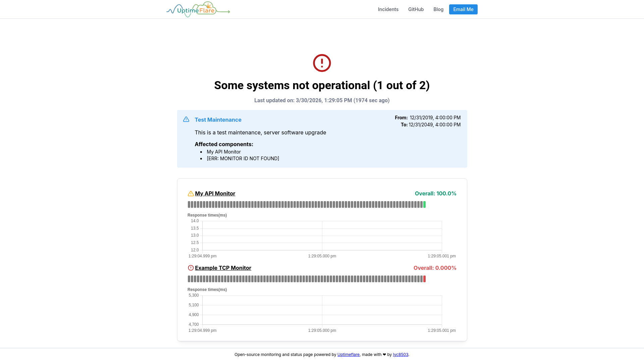Click the Email Me button
Viewport: 644px width, 362px height.
(x=463, y=9)
